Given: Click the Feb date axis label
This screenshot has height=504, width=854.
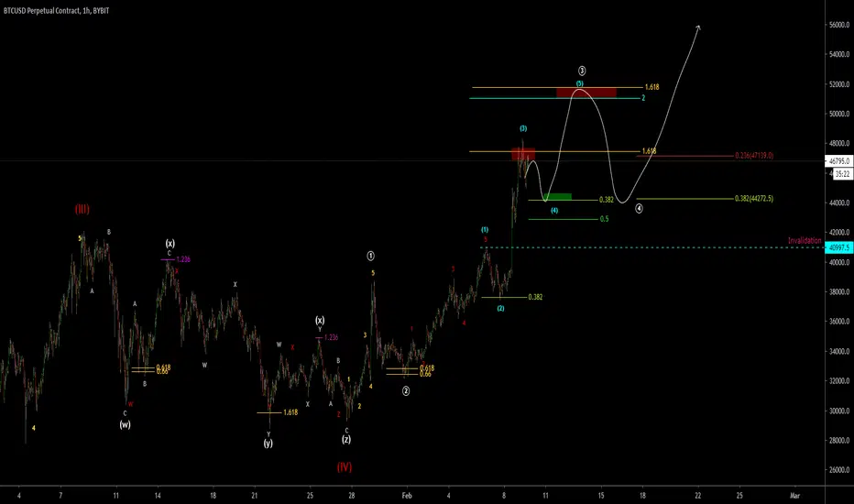Looking at the screenshot, I should point(407,495).
